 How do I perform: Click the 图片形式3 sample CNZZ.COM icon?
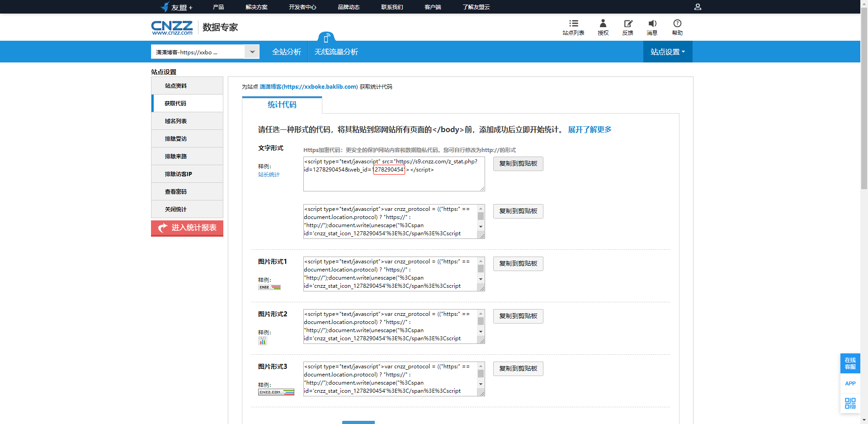pos(276,392)
